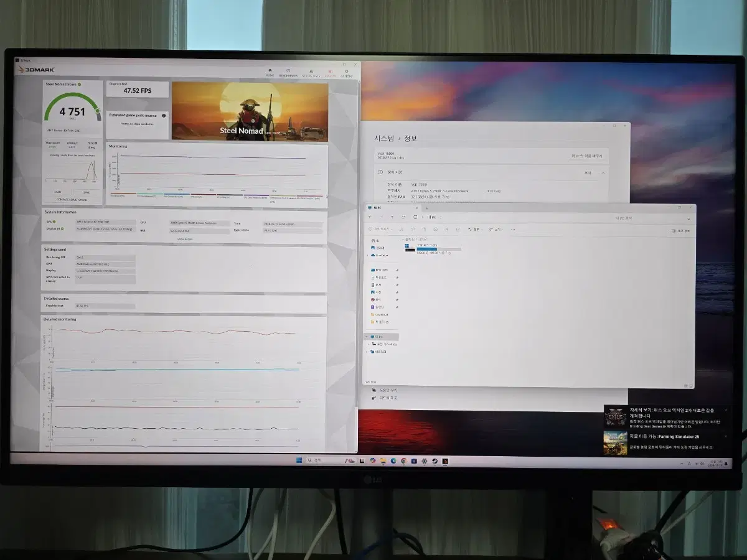
Task: Select Downloads in Explorer quick access
Action: 380,278
